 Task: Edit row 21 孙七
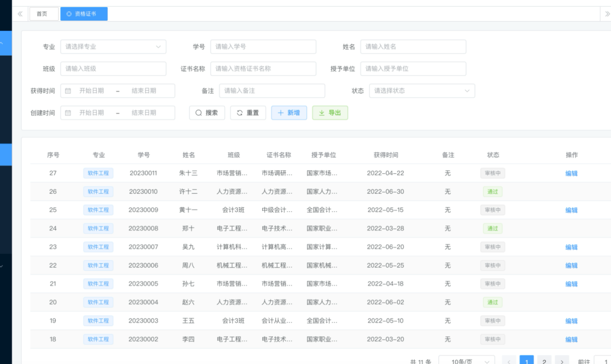572,284
